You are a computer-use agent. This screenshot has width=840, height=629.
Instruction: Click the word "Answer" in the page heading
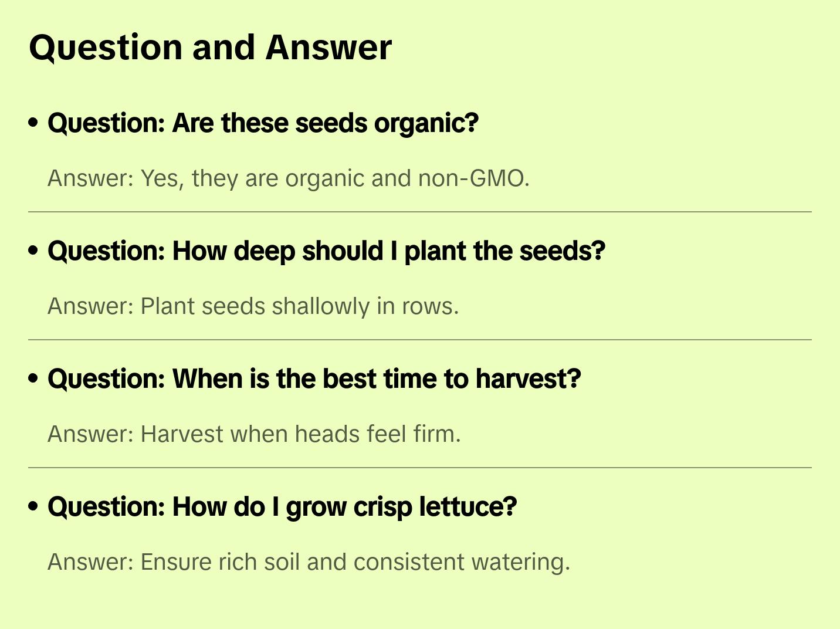(x=328, y=48)
